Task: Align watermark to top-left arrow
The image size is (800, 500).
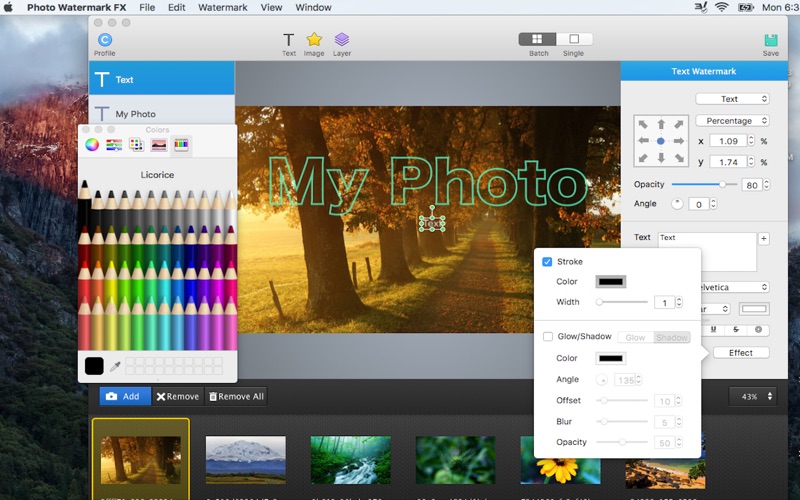Action: 643,124
